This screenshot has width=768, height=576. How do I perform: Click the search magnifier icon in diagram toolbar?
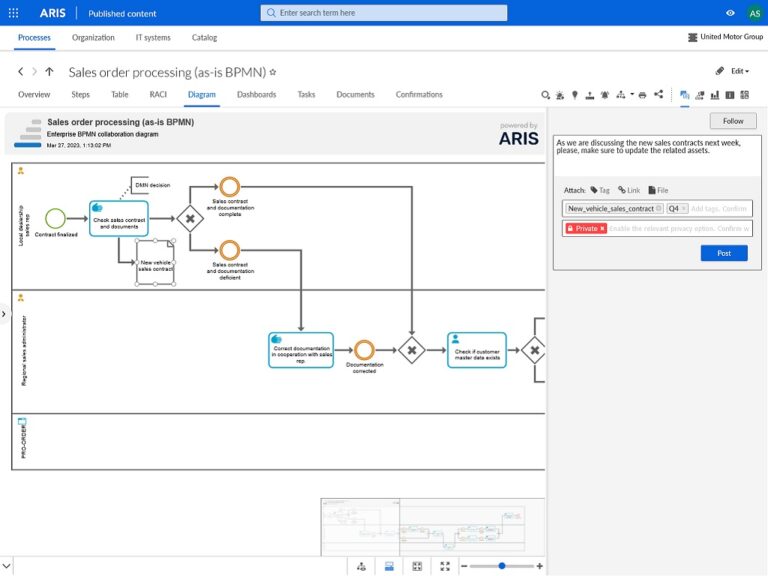tap(546, 95)
